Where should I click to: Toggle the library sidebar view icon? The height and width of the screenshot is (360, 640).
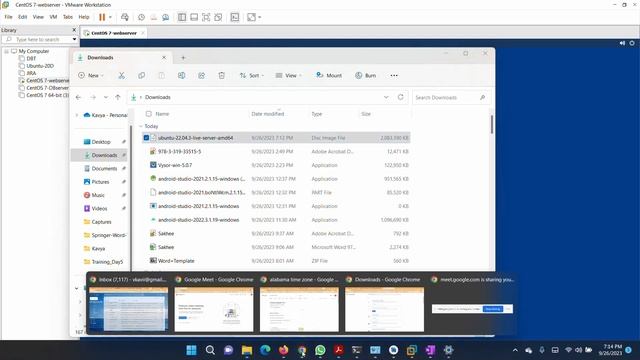pos(182,17)
